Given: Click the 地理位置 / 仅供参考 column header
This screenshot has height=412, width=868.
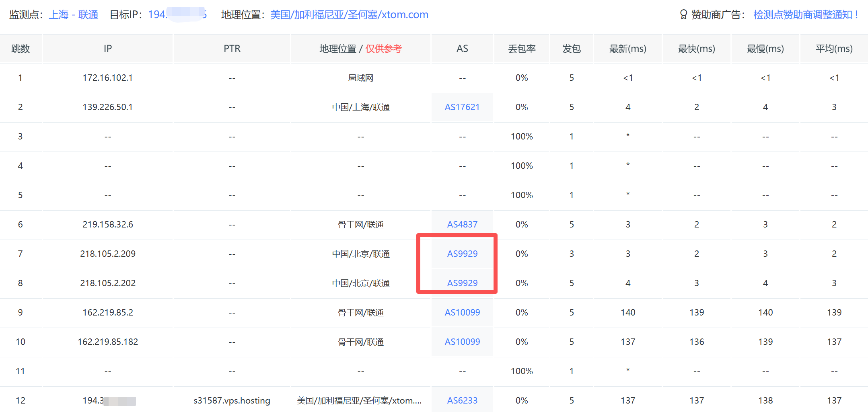Looking at the screenshot, I should tap(361, 49).
